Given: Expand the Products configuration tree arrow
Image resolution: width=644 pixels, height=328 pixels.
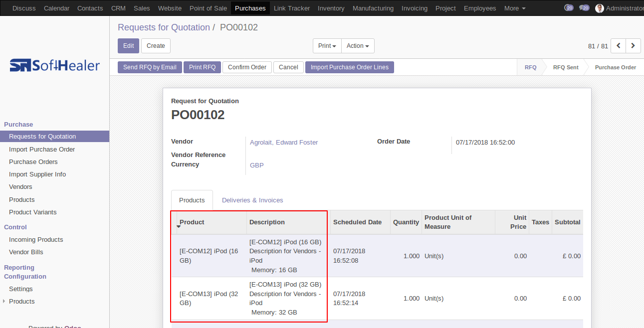Looking at the screenshot, I should (x=4, y=301).
